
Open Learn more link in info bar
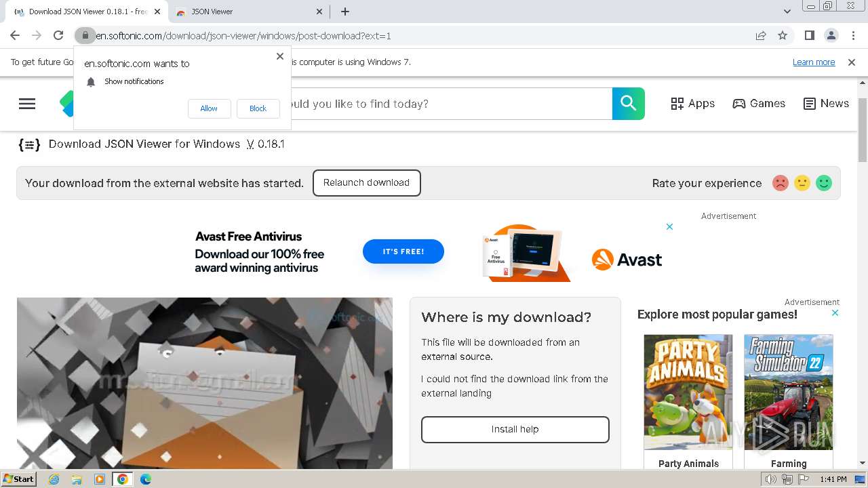(x=814, y=62)
